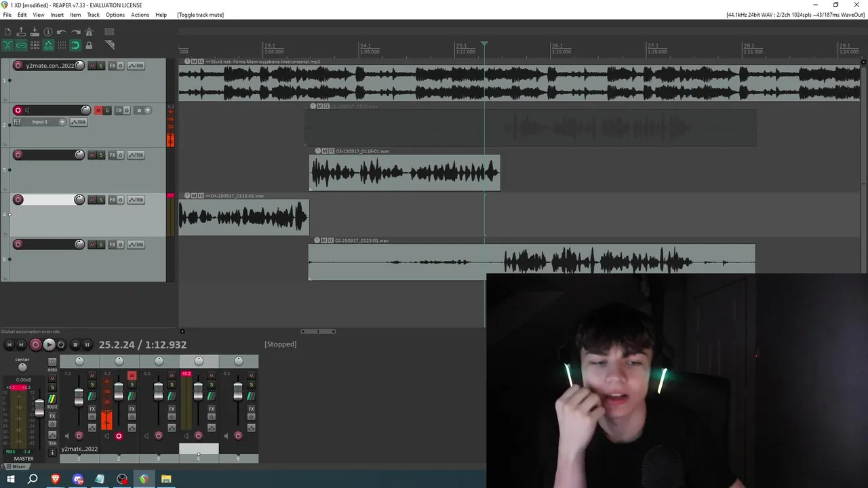Select the Mixer tab at the bottom
The height and width of the screenshot is (488, 868).
click(16, 466)
